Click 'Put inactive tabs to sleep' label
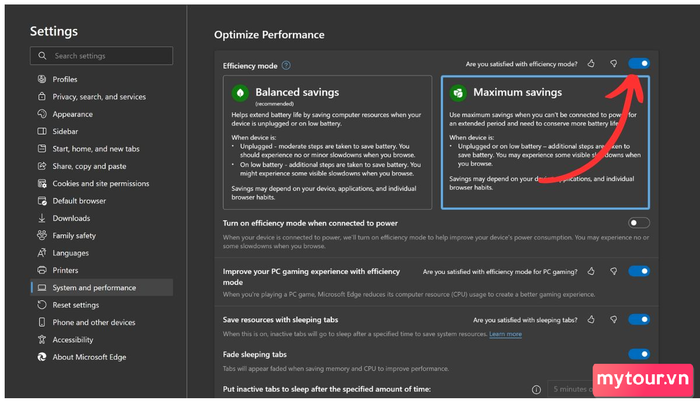Viewport: 700px width, 405px height. (x=327, y=389)
